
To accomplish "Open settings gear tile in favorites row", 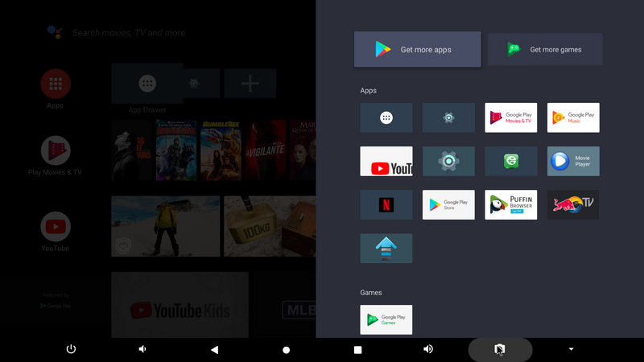I will coord(202,84).
